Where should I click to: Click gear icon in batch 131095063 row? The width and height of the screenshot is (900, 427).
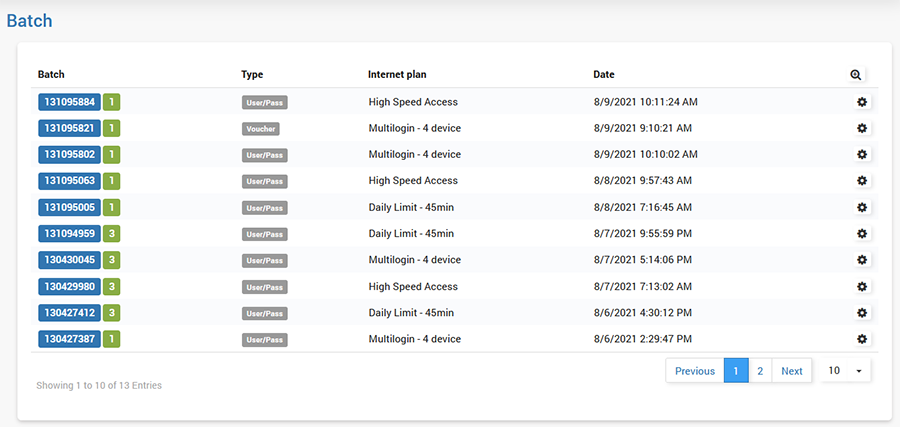862,181
